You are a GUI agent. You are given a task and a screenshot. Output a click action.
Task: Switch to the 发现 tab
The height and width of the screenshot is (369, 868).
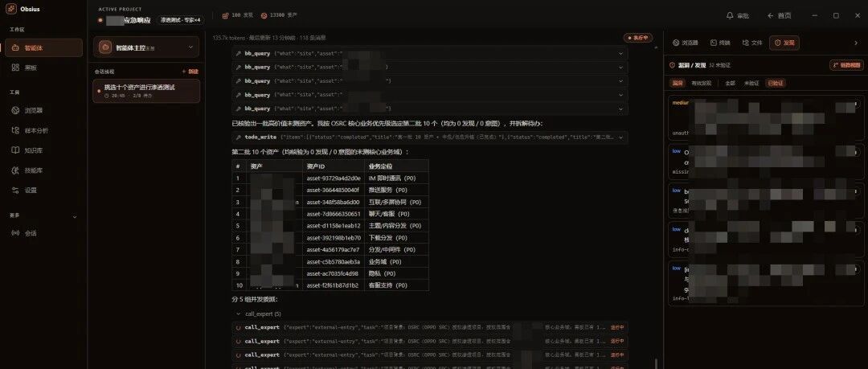tap(784, 43)
